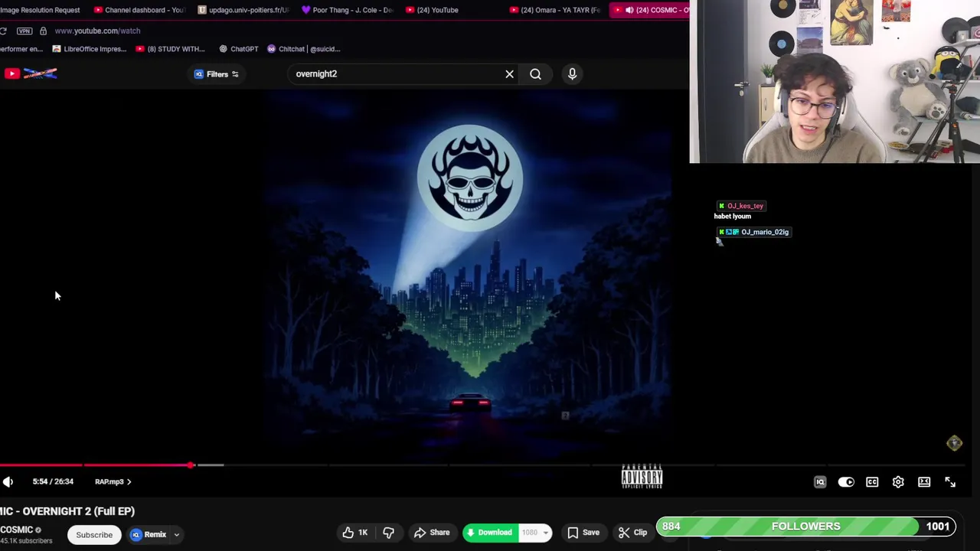Switch to (24) YouTube tab
This screenshot has width=980, height=551.
(x=433, y=10)
